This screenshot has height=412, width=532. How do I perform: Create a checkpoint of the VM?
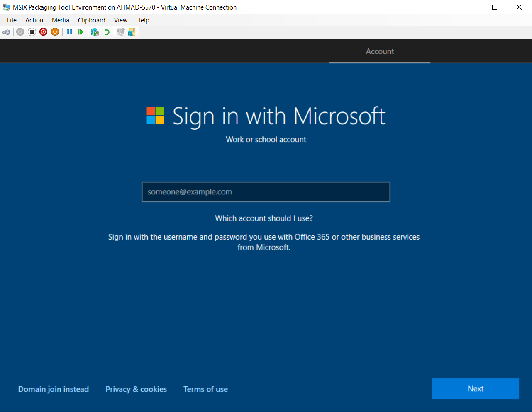95,32
